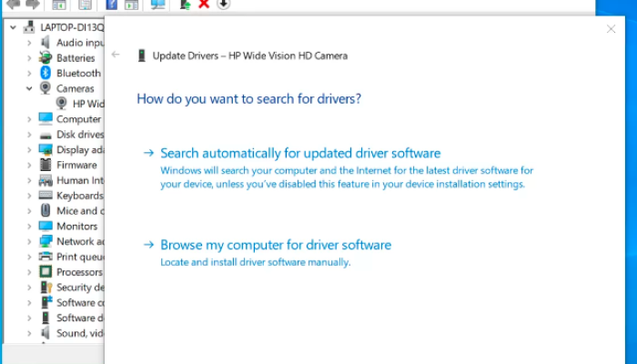This screenshot has height=364, width=637.
Task: Click the Processors chip icon
Action: 45,272
